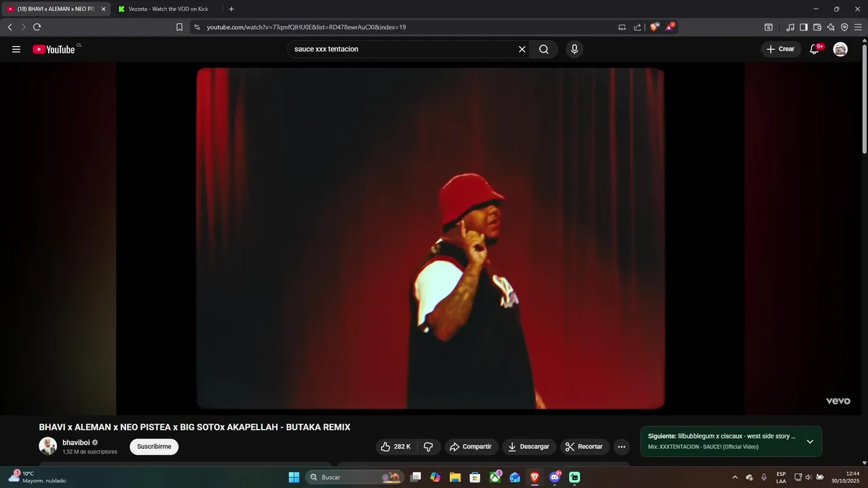Open a new browser tab
Image resolution: width=868 pixels, height=488 pixels.
pyautogui.click(x=231, y=9)
